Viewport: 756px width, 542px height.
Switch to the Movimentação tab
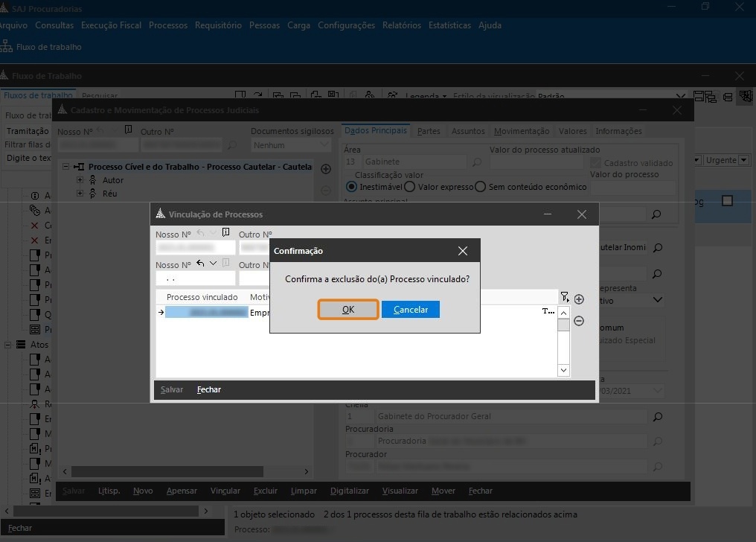click(x=522, y=131)
